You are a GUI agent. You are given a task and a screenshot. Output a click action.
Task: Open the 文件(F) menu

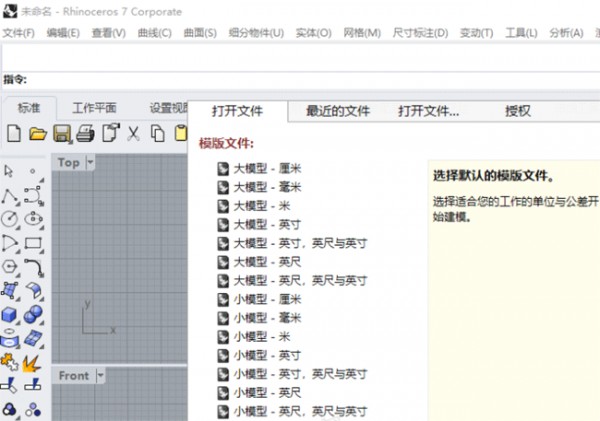[x=18, y=33]
